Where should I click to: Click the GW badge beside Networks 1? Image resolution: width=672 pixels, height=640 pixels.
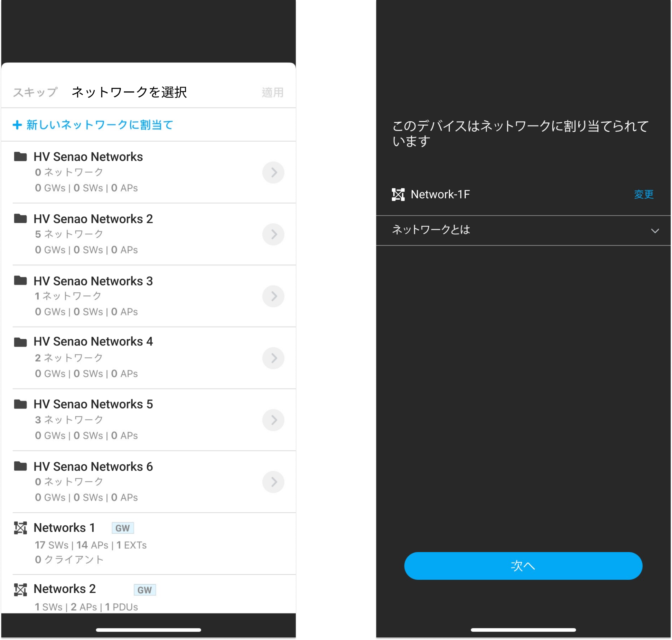(x=123, y=528)
